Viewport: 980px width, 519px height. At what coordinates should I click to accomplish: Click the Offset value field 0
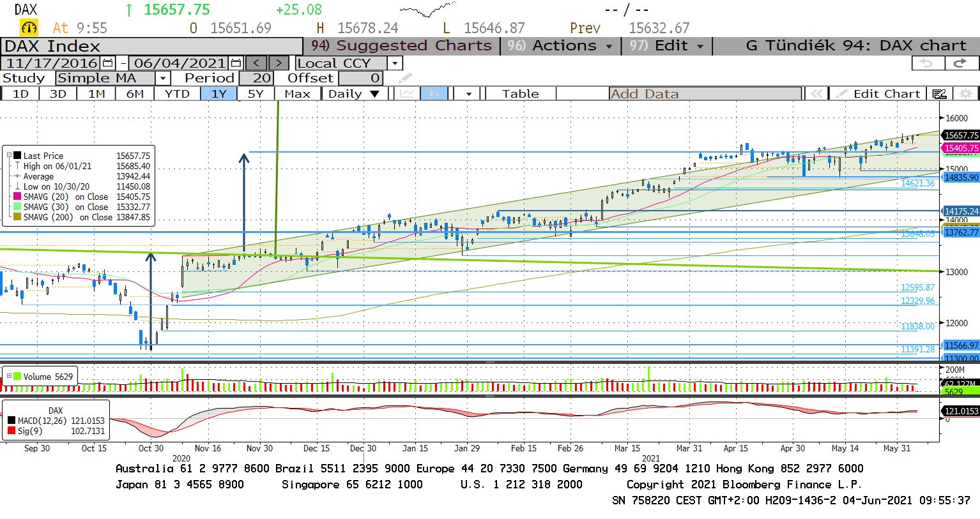click(360, 79)
